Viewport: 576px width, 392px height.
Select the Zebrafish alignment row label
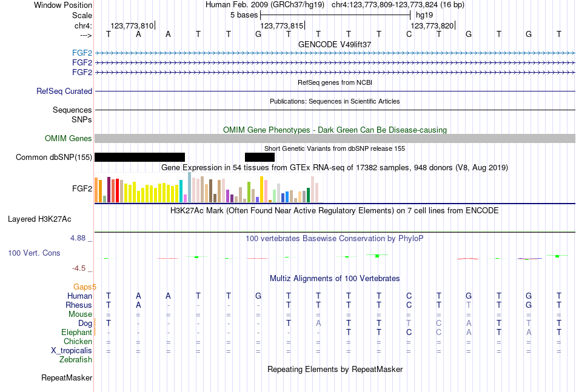pos(76,360)
